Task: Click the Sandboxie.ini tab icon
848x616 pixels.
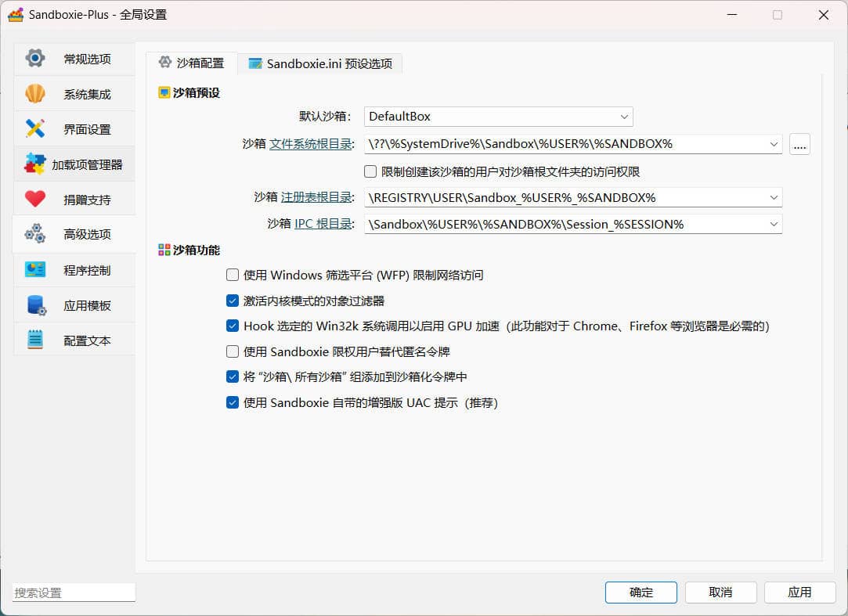Action: 255,63
